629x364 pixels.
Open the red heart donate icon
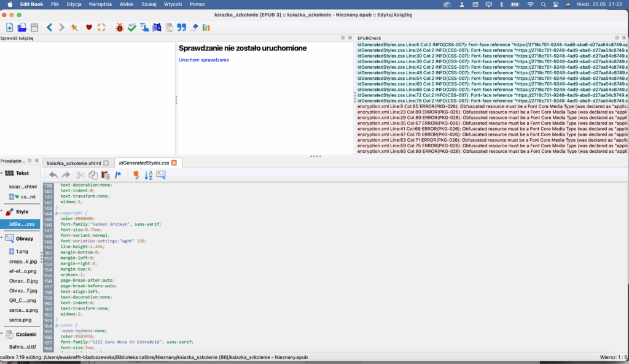click(89, 28)
